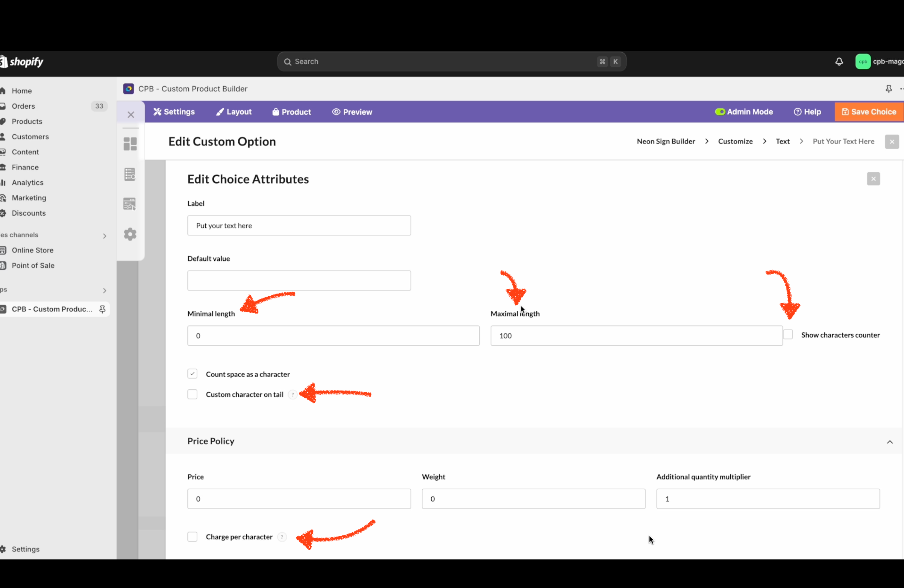Switch to the Product tab
904x588 pixels.
coord(291,112)
